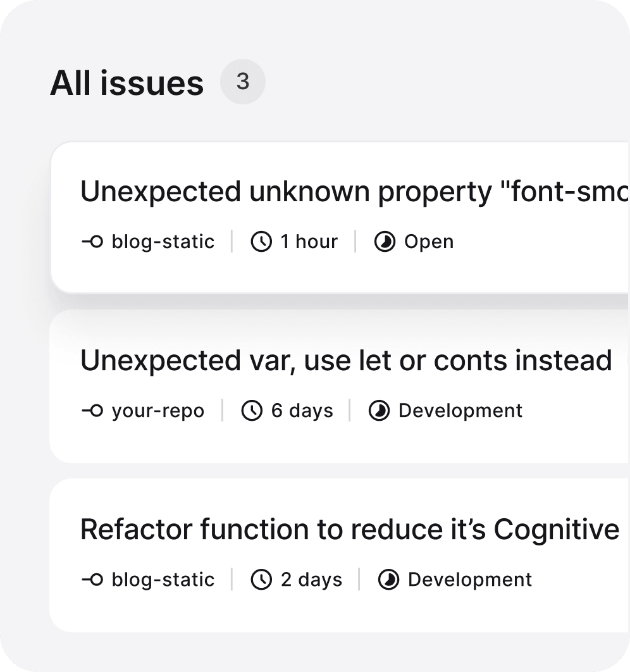Select the All issues view
The image size is (630, 672).
127,82
